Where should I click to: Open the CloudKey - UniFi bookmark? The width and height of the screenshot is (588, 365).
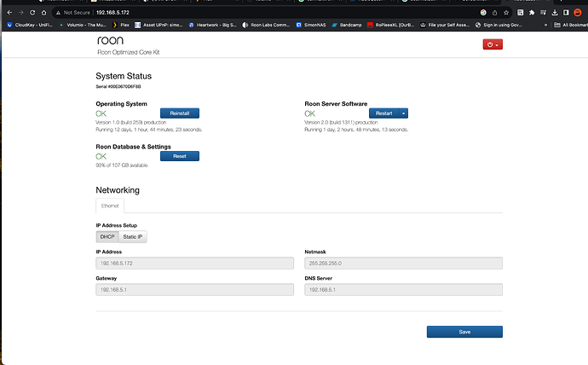tap(30, 25)
